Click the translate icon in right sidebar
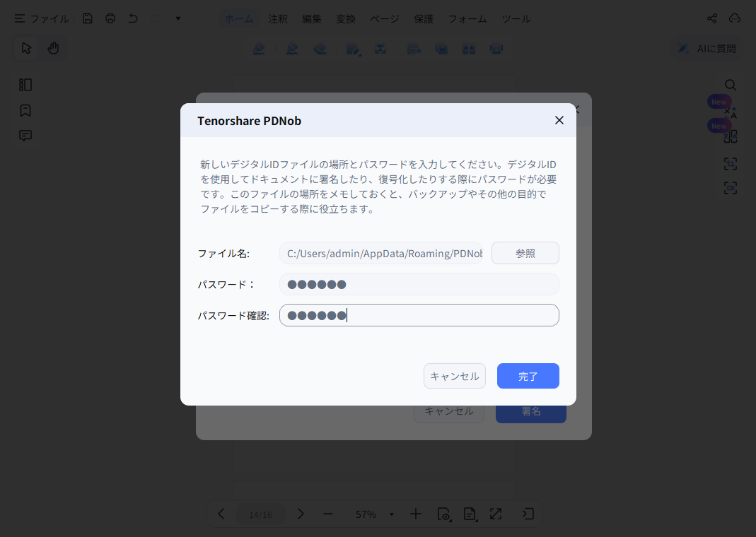 [731, 112]
